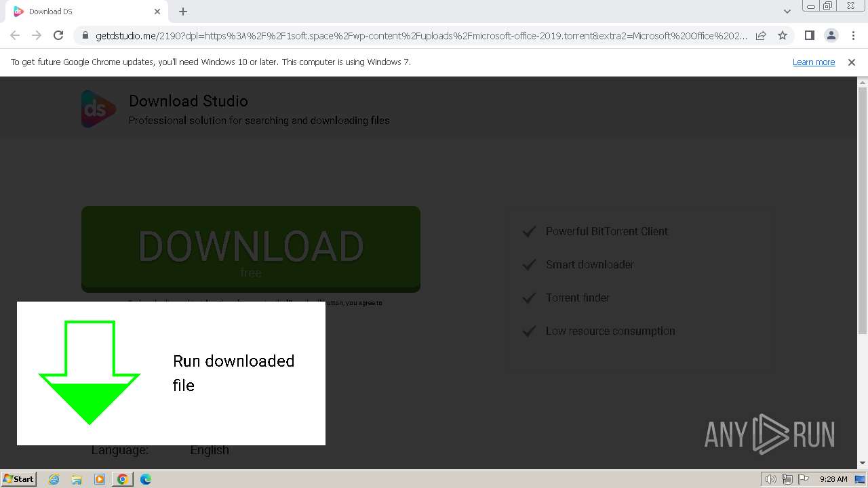The width and height of the screenshot is (868, 488).
Task: Click the Download DS tab
Action: tap(85, 12)
